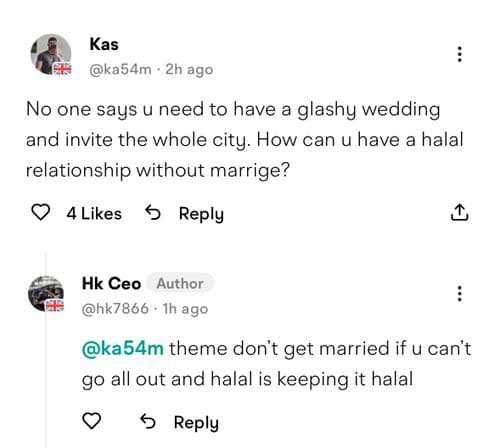Open the @ka54m mention in Hk Ceo's reply
The width and height of the screenshot is (500, 448).
123,349
